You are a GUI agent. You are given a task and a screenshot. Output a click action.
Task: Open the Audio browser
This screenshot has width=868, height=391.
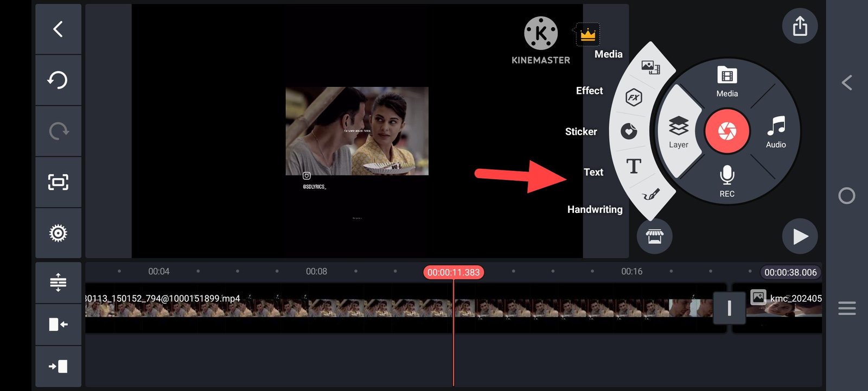pyautogui.click(x=776, y=131)
